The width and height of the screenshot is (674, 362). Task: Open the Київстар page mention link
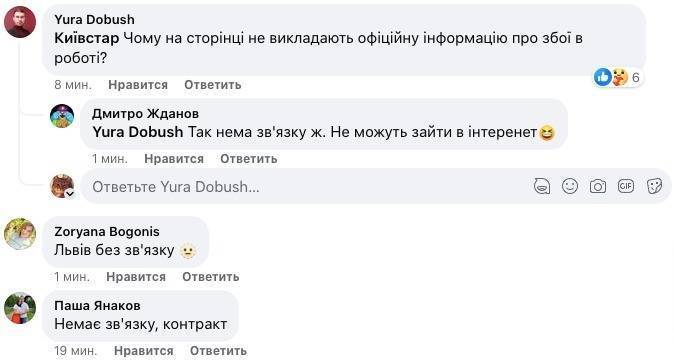[x=86, y=38]
